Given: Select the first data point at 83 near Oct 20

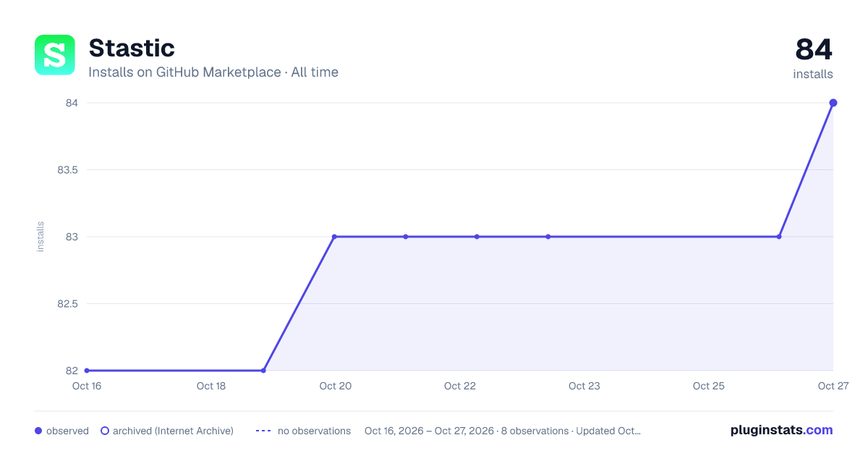Looking at the screenshot, I should click(x=334, y=237).
